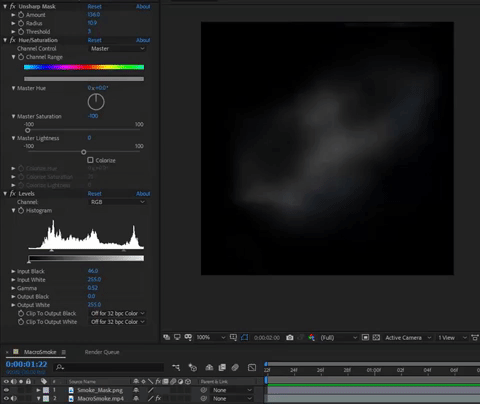Toggle fx switch on MacroSmoke.mp4 layer
The height and width of the screenshot is (404, 480).
[158, 398]
